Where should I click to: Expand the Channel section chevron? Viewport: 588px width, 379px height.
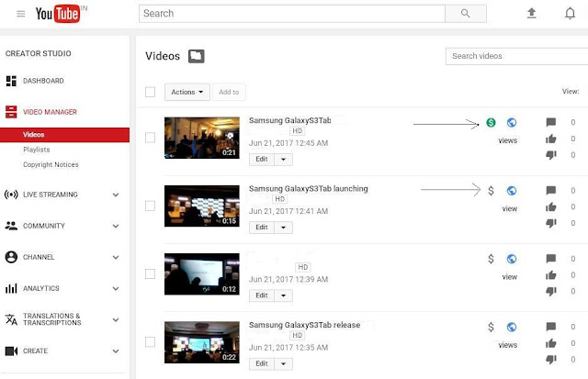[116, 257]
